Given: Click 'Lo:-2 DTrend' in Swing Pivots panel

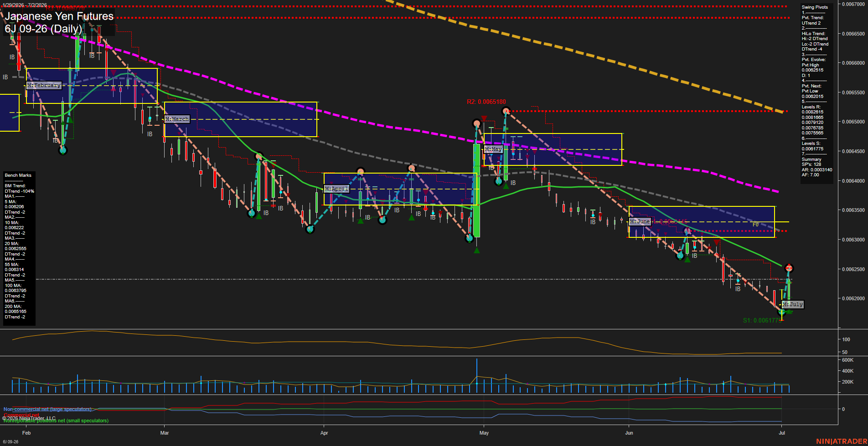Looking at the screenshot, I should [x=815, y=44].
